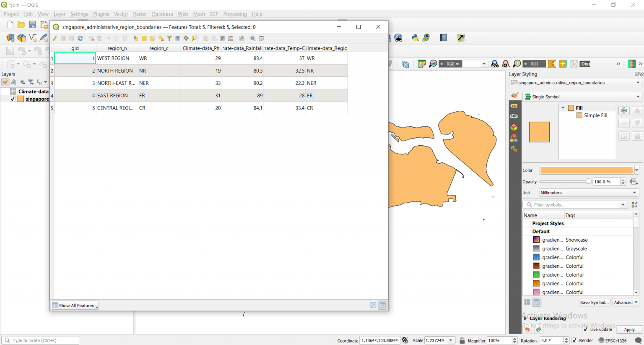Toggle editing mode in the attribute table
This screenshot has height=345, width=644.
[55, 38]
